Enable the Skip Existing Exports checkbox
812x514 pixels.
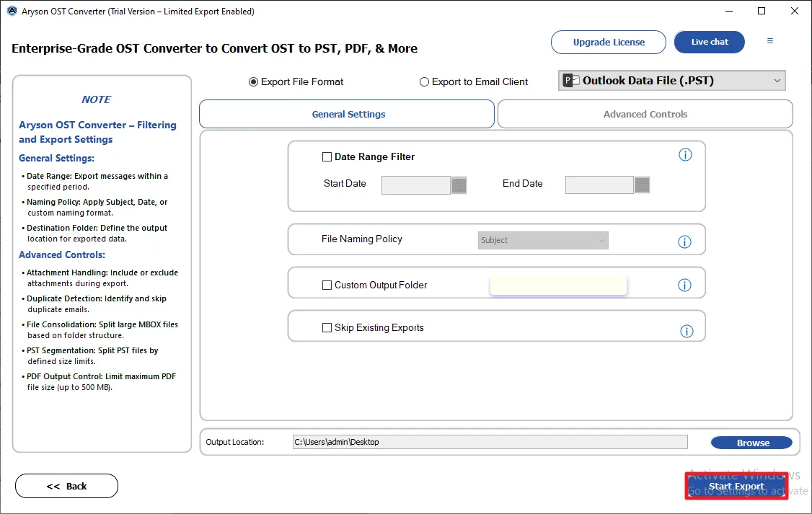(327, 328)
